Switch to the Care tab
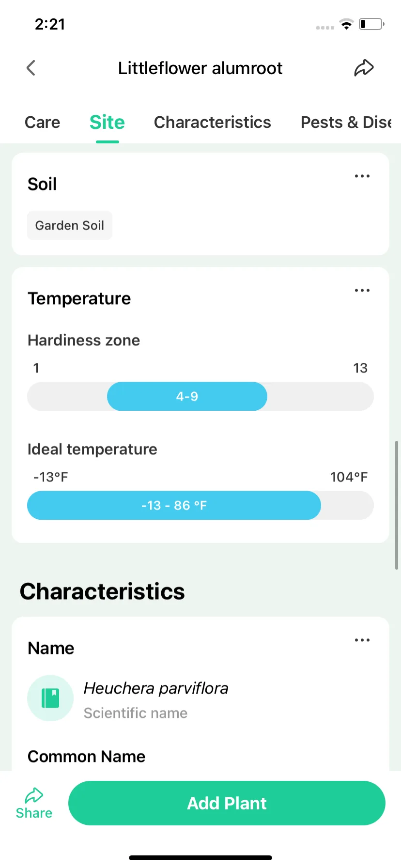The image size is (401, 868). [x=43, y=122]
